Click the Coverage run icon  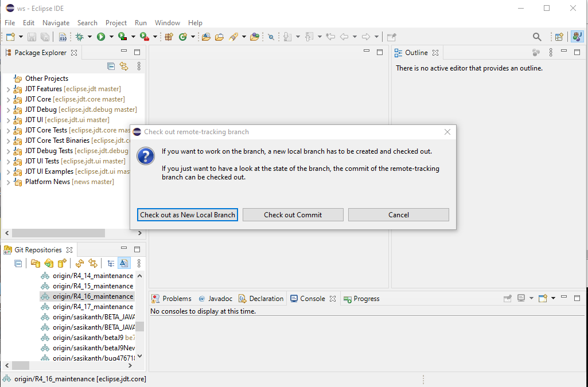pyautogui.click(x=123, y=37)
